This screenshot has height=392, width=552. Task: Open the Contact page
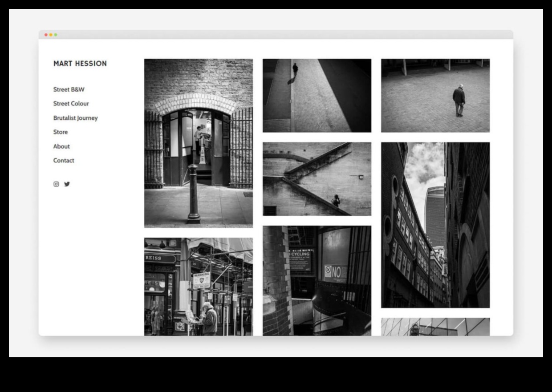click(63, 160)
